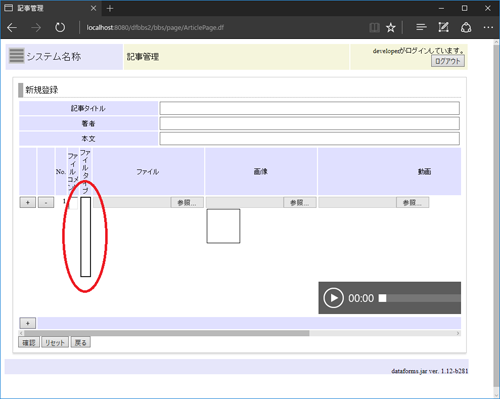Play the video with the play button

pyautogui.click(x=333, y=298)
